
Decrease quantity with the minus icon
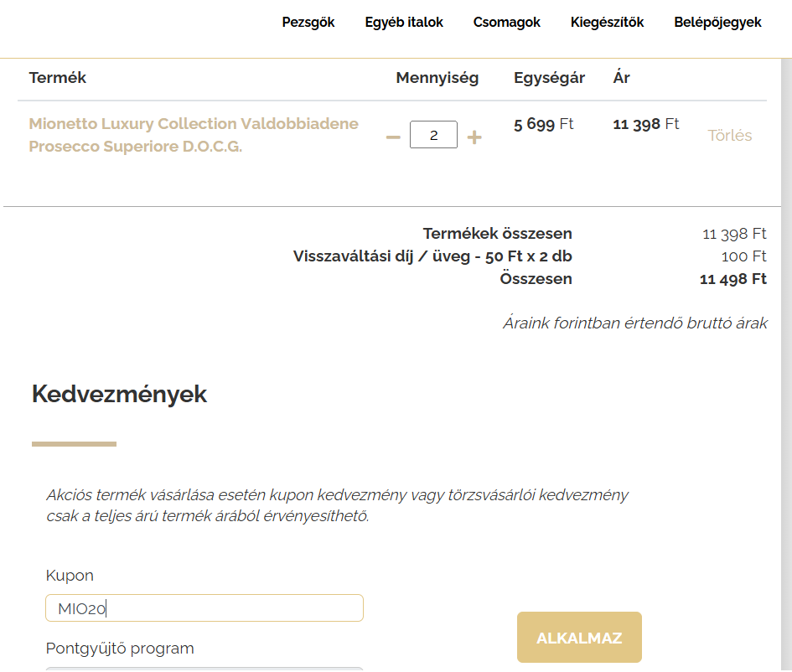point(393,137)
